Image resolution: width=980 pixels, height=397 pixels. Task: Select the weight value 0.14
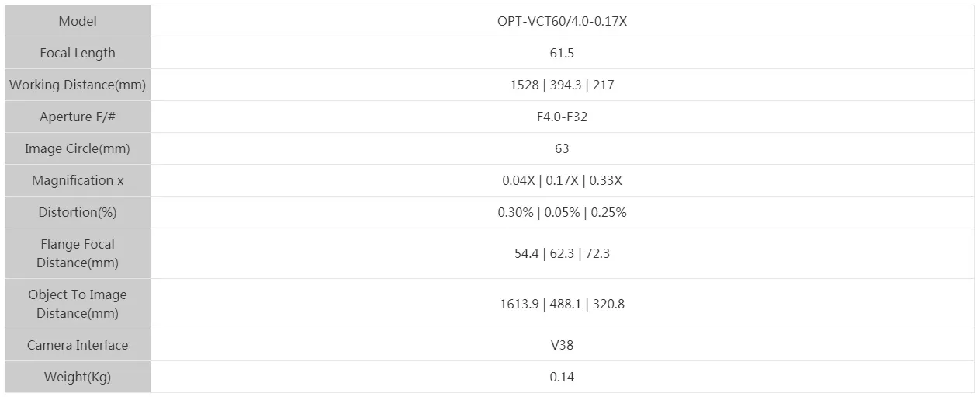tap(562, 377)
